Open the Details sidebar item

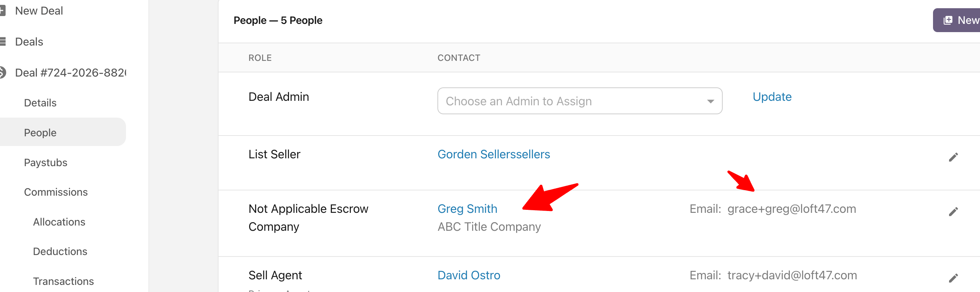tap(40, 103)
